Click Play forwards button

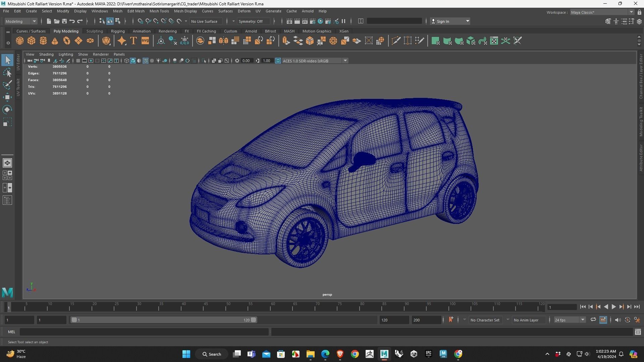coord(613,307)
